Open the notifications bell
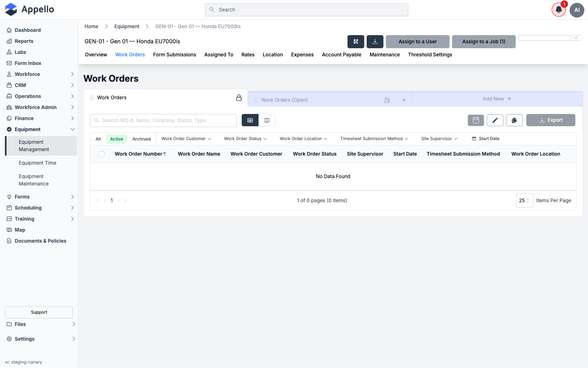 (x=559, y=10)
